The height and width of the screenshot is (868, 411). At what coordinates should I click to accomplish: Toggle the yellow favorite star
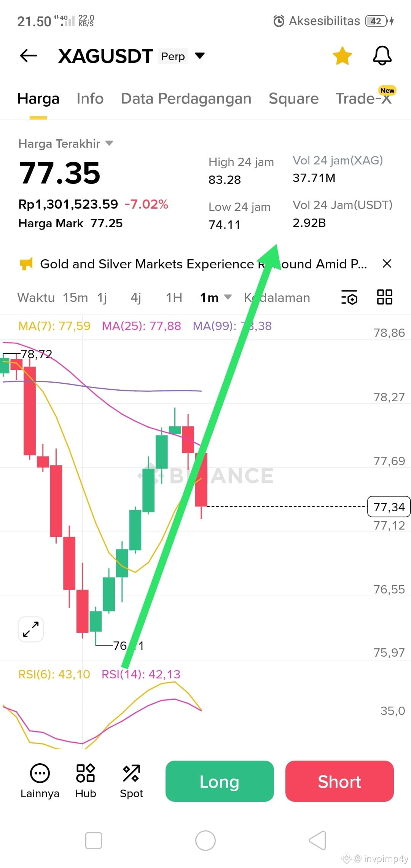[x=342, y=56]
